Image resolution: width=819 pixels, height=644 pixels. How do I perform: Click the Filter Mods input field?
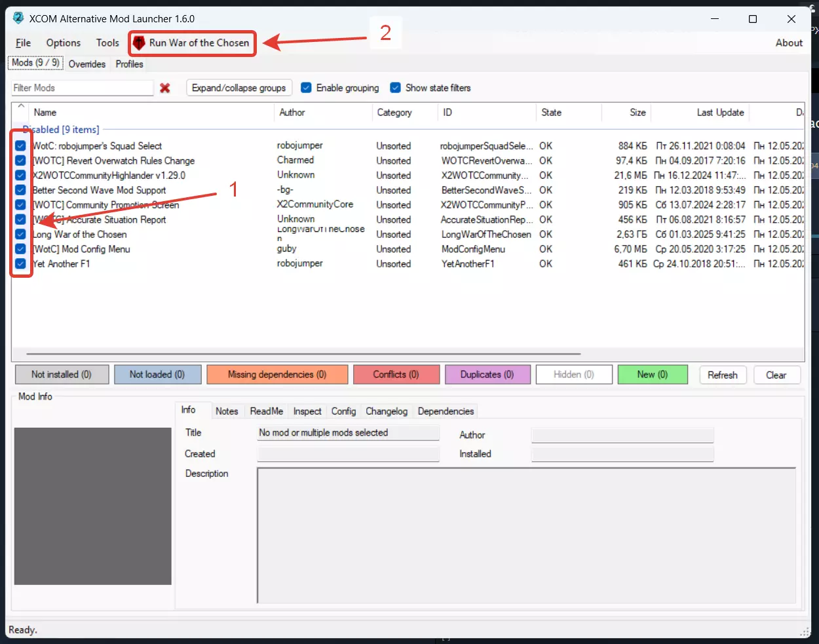82,88
